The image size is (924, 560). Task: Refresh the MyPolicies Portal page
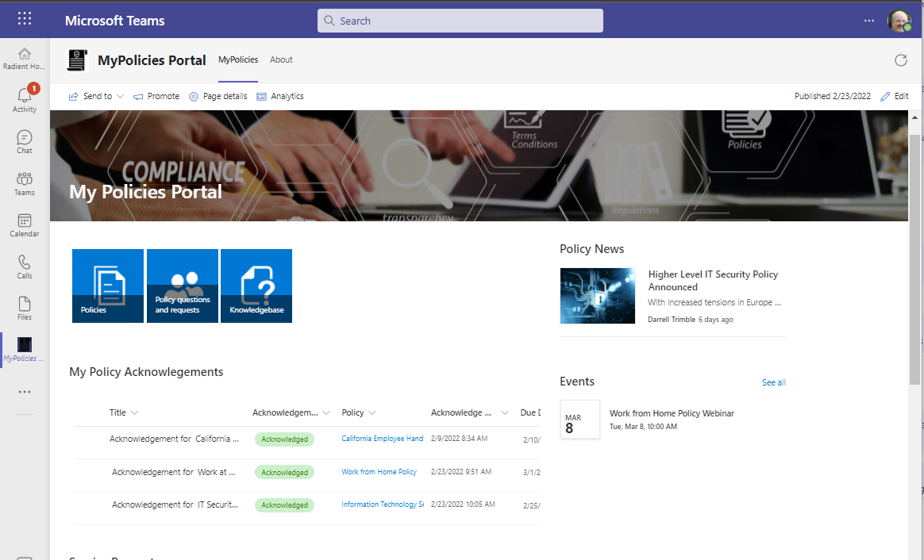point(901,59)
